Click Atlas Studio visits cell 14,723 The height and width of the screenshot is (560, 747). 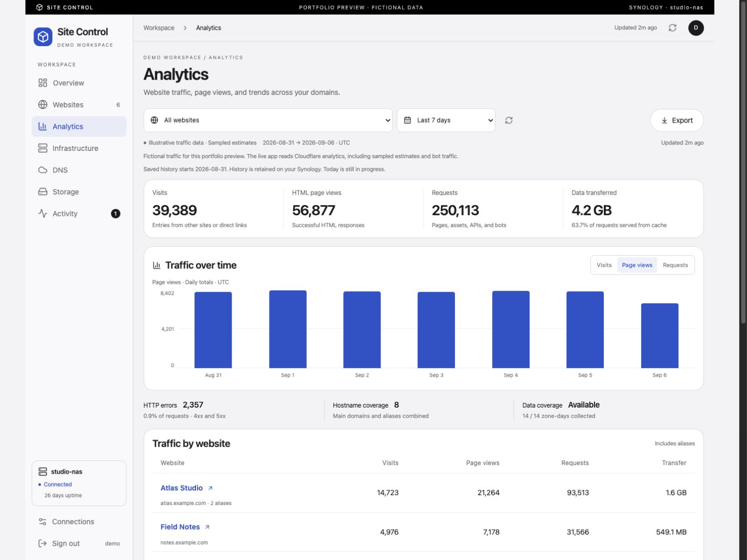point(388,493)
